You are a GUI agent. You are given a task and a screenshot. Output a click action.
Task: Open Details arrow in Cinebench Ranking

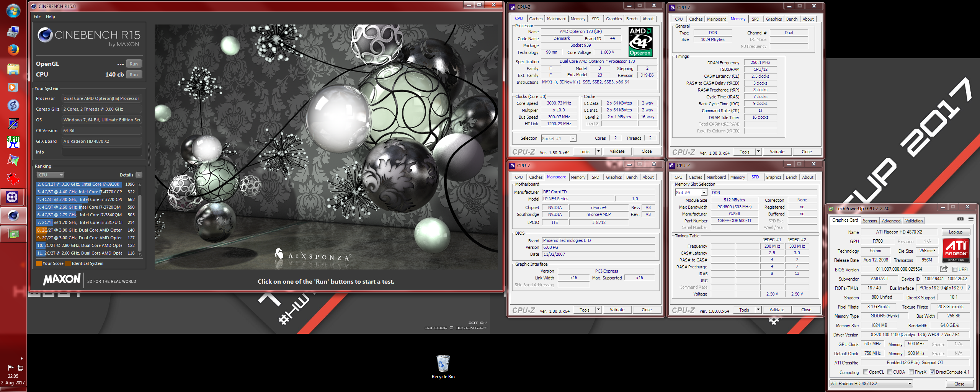click(x=139, y=175)
